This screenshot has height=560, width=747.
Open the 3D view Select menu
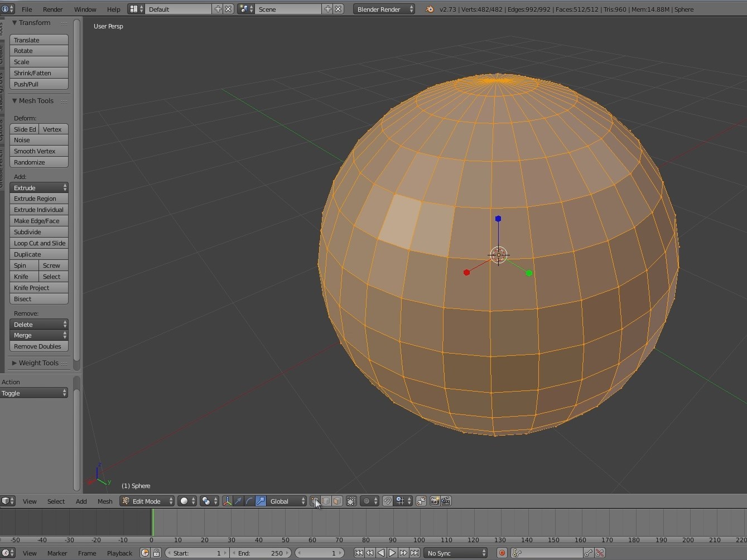coord(56,501)
